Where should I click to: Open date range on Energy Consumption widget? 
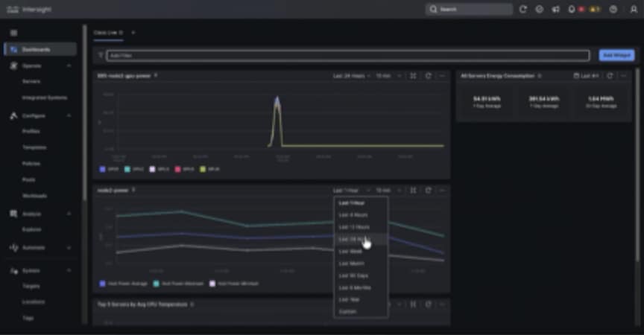click(x=587, y=76)
